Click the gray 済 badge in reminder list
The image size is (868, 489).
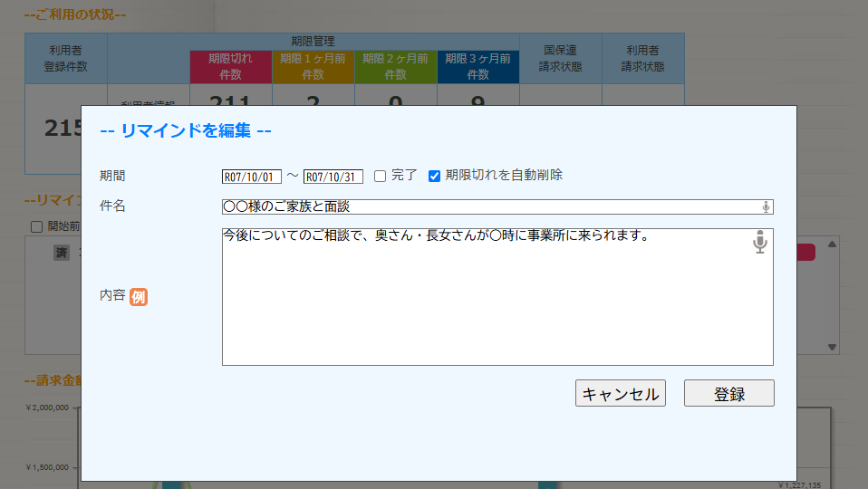click(62, 254)
